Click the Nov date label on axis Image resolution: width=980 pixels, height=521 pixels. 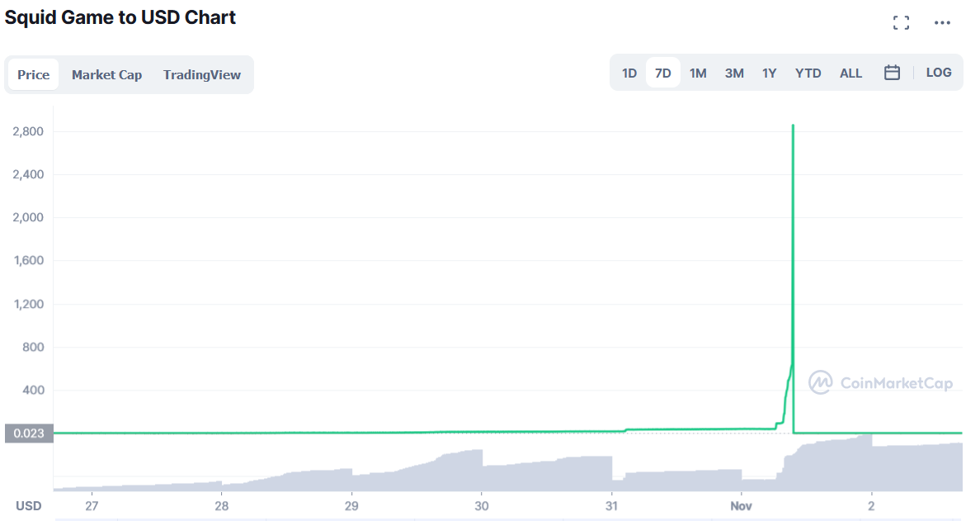(x=742, y=505)
